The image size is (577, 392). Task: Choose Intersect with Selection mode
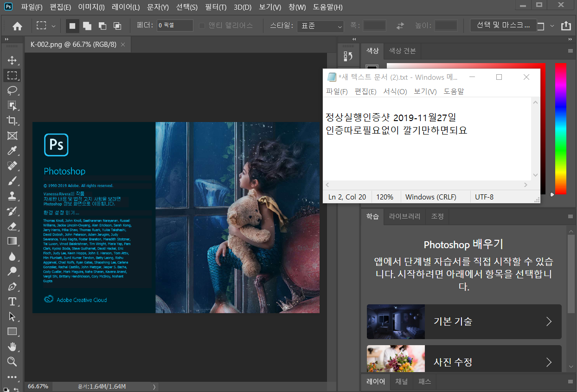coord(117,26)
